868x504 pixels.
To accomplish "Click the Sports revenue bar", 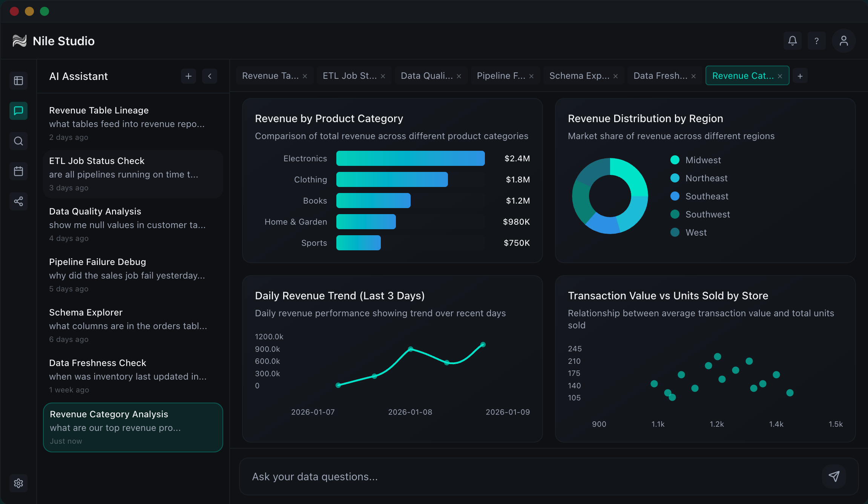I will click(x=359, y=243).
